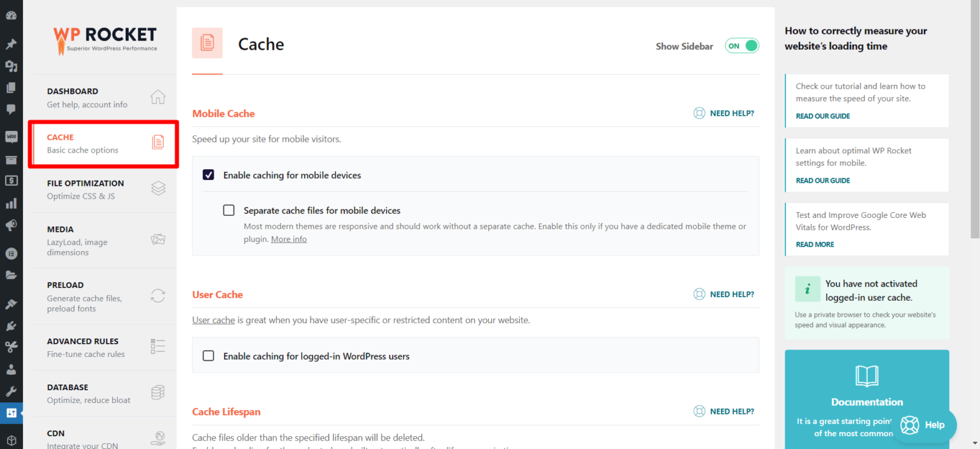Image resolution: width=980 pixels, height=449 pixels.
Task: Click the Analytics bar chart icon
Action: pos(11,202)
